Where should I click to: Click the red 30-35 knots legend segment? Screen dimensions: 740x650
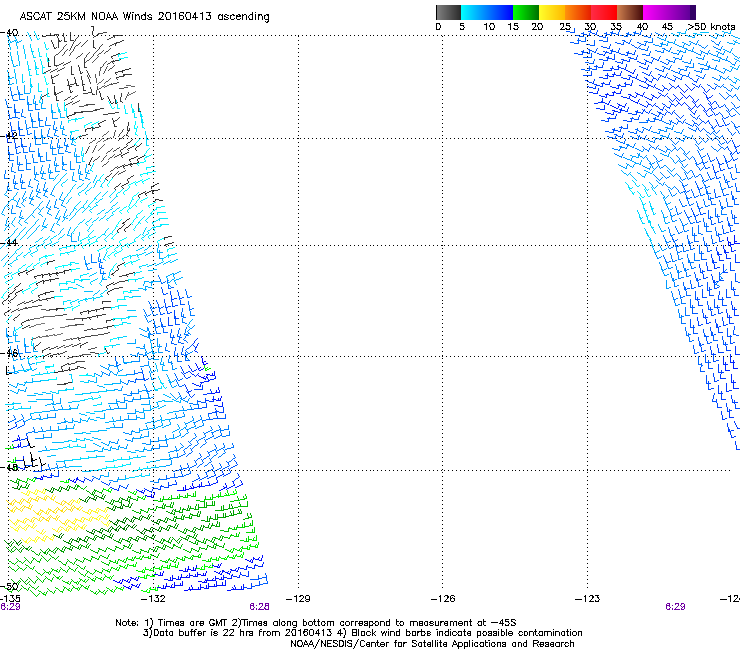(604, 12)
